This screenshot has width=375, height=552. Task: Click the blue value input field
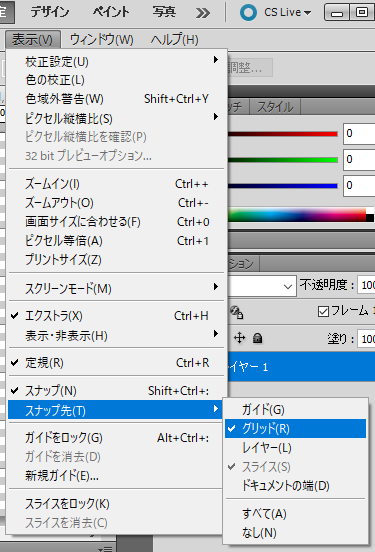(x=359, y=186)
